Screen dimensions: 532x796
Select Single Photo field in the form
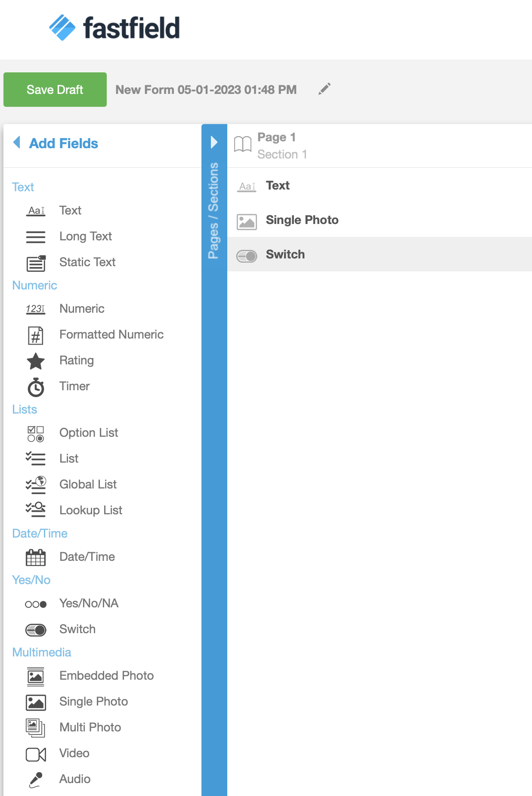(302, 220)
